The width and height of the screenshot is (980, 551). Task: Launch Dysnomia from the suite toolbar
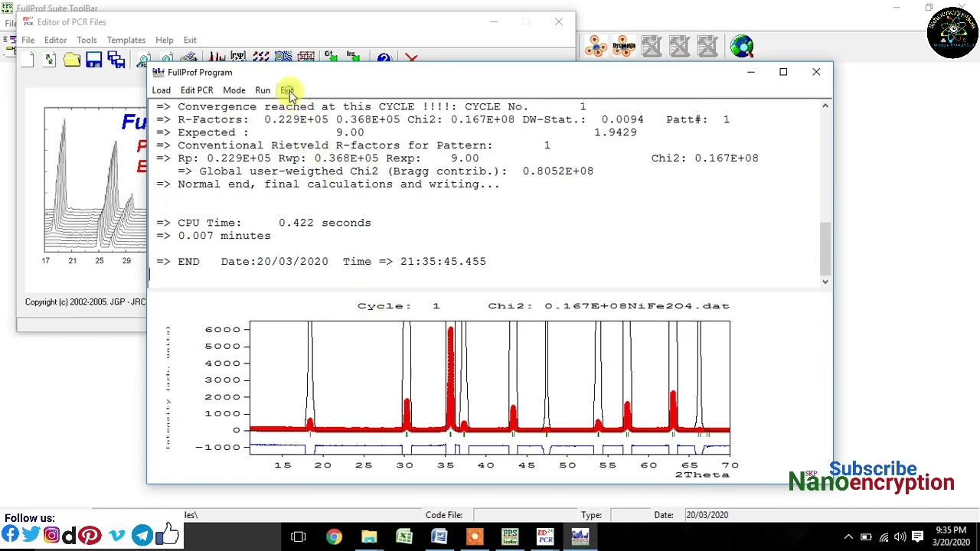click(623, 47)
